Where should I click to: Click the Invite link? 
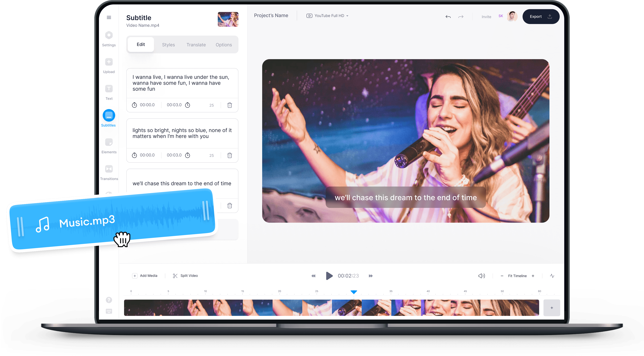486,16
